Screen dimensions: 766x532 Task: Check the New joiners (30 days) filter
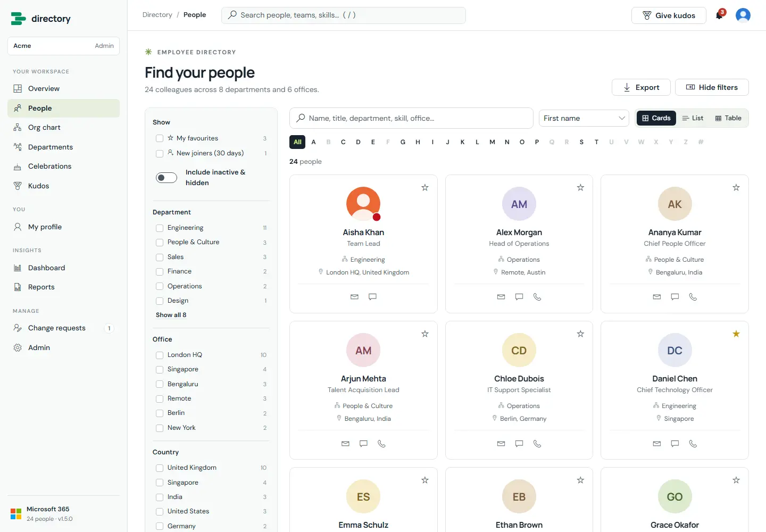(x=160, y=153)
